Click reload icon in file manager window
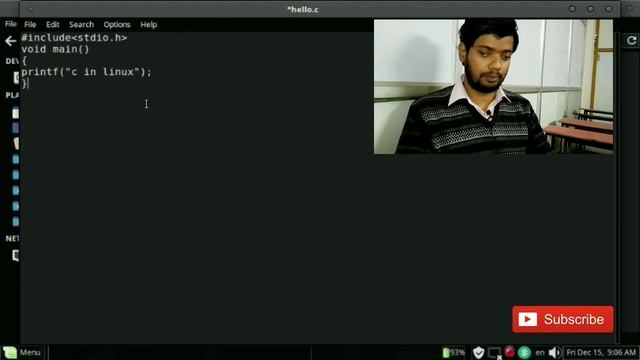Image resolution: width=640 pixels, height=360 pixels. click(631, 40)
